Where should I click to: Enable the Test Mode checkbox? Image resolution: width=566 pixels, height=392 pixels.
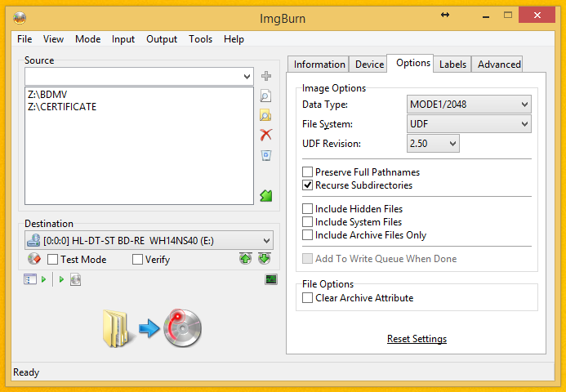tap(53, 259)
